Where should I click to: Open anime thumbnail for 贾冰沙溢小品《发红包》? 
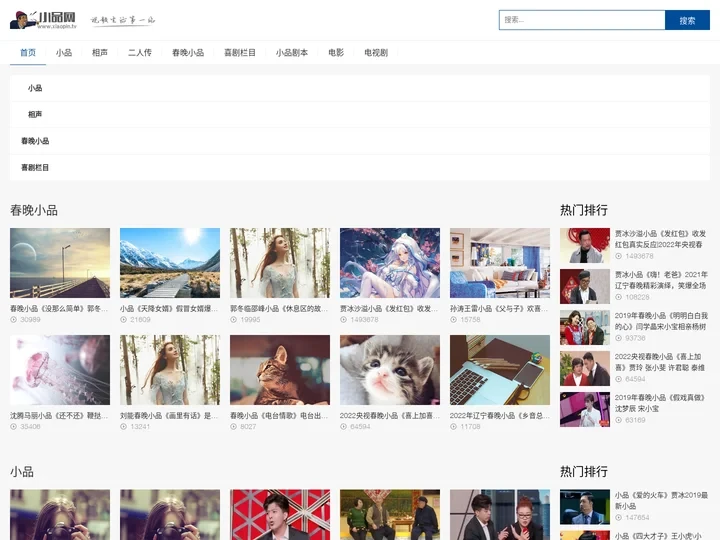click(390, 263)
